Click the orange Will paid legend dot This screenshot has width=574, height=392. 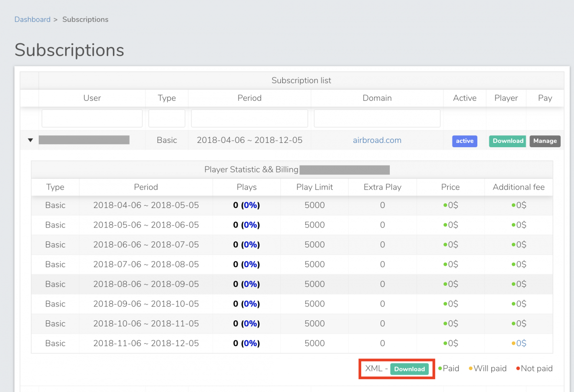click(471, 369)
